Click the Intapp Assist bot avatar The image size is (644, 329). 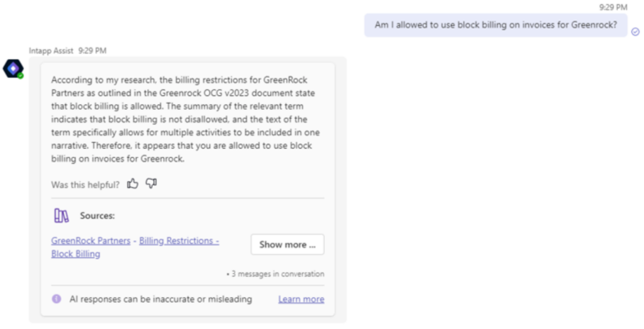click(13, 67)
